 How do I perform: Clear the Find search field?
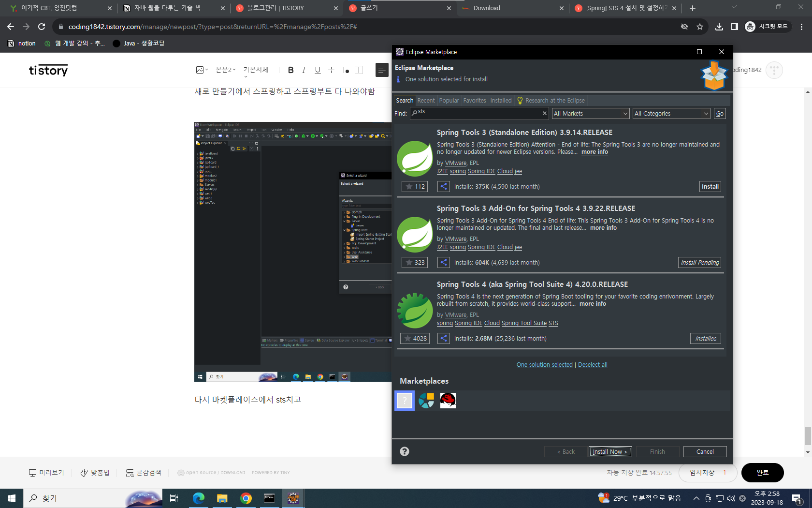coord(545,113)
